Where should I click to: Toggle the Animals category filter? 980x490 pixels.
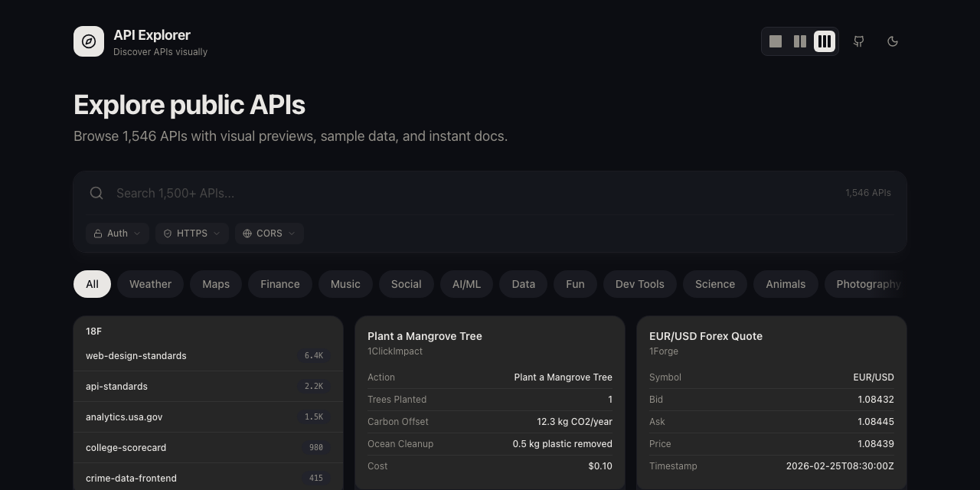point(786,284)
